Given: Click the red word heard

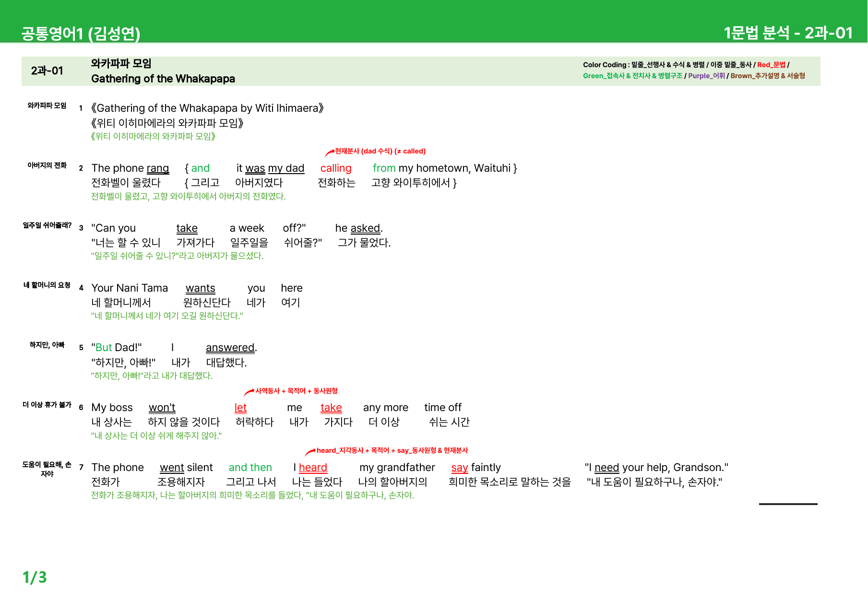Looking at the screenshot, I should click(313, 468).
